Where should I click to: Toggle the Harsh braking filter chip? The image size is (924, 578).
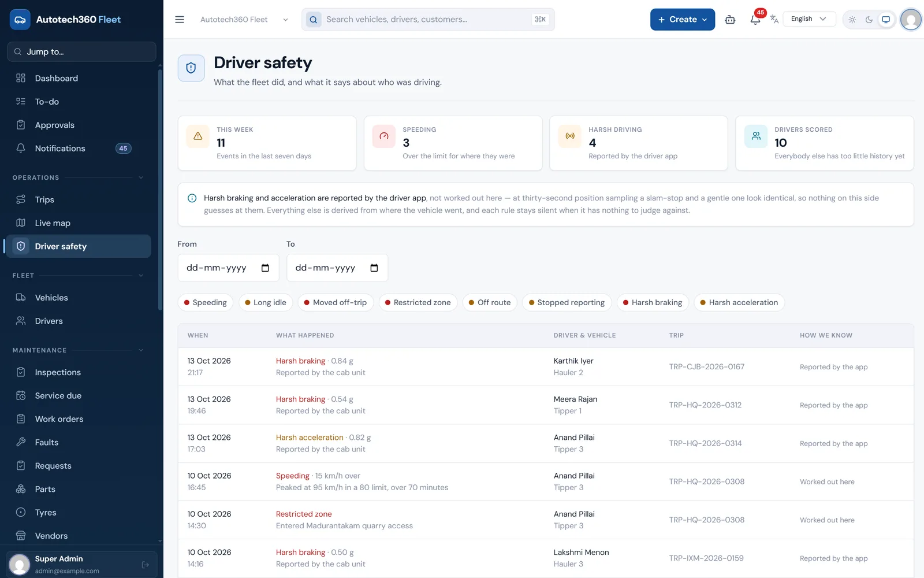pos(653,302)
